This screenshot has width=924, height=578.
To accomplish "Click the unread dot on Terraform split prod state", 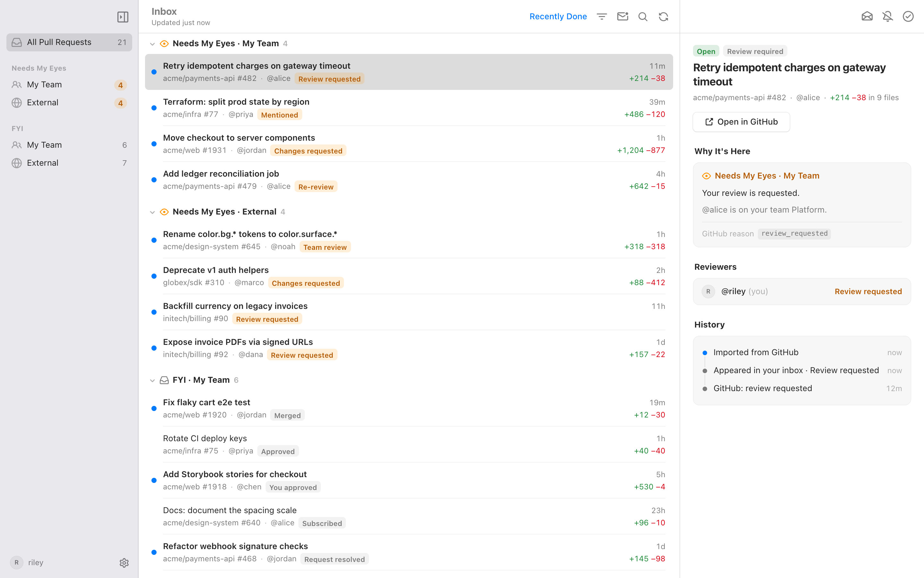I will click(x=154, y=108).
